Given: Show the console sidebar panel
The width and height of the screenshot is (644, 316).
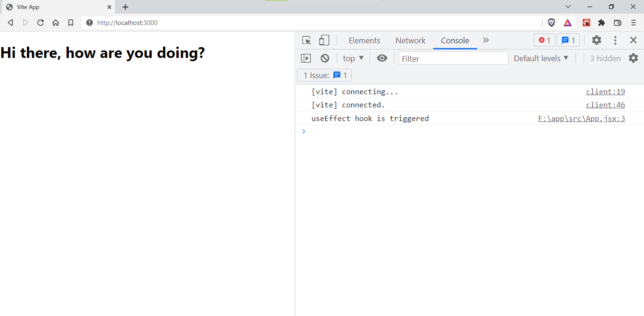Looking at the screenshot, I should point(306,58).
